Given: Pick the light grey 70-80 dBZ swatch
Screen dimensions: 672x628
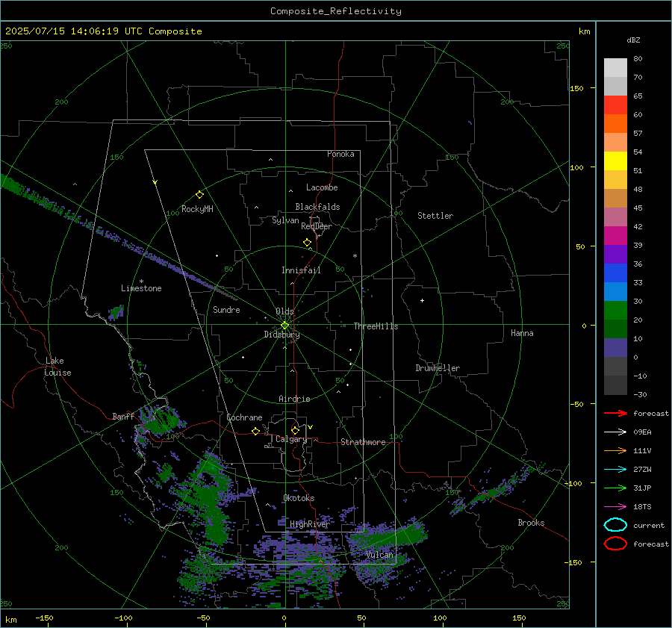Looking at the screenshot, I should pyautogui.click(x=615, y=68).
